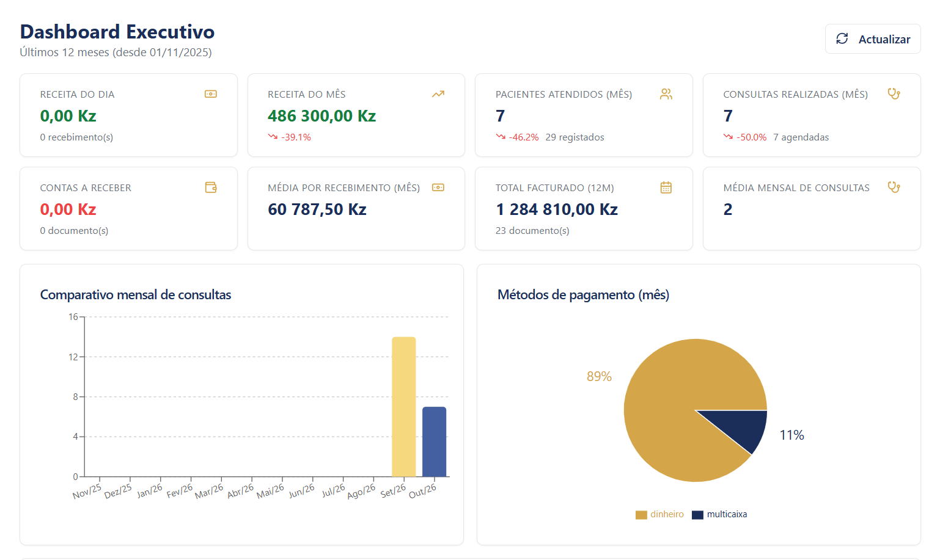
Task: Click the Nov/25 axis label
Action: point(87,491)
